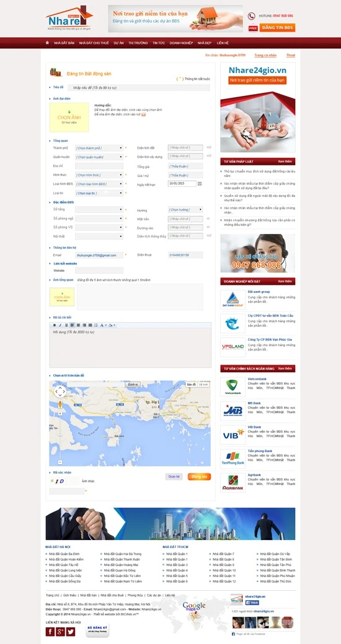
Task: Open the Chọn thành phố dropdown
Action: pyautogui.click(x=99, y=148)
